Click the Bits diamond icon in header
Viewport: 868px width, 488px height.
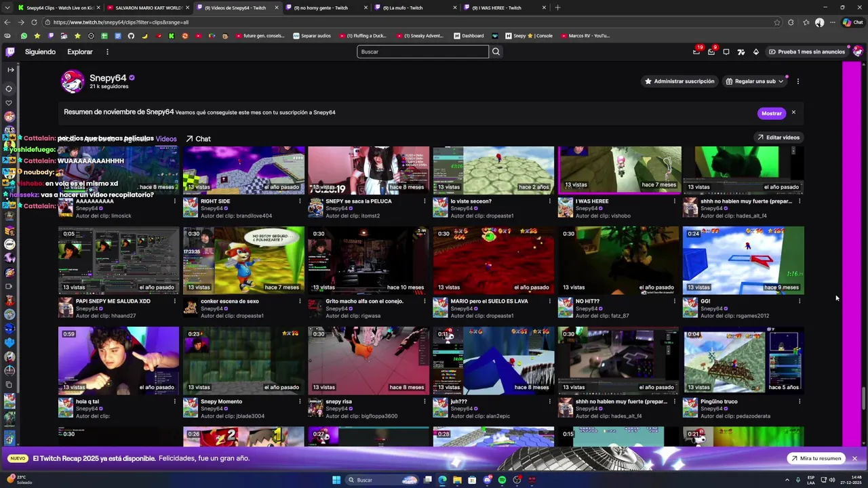(756, 52)
